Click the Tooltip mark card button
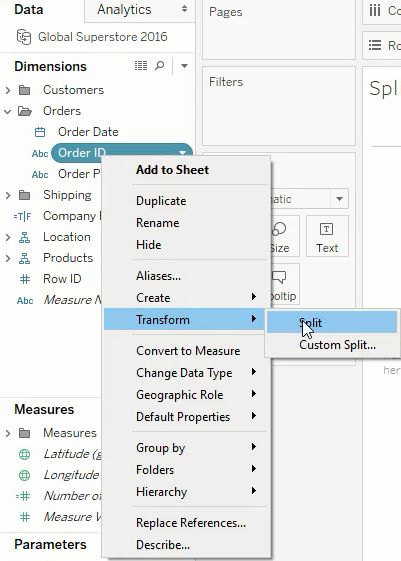The width and height of the screenshot is (401, 561). [284, 285]
